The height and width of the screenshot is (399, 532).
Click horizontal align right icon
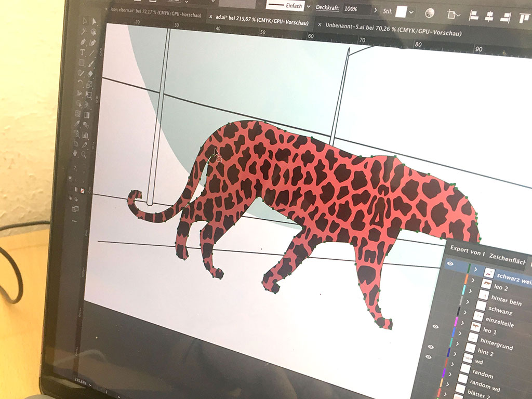[506, 18]
